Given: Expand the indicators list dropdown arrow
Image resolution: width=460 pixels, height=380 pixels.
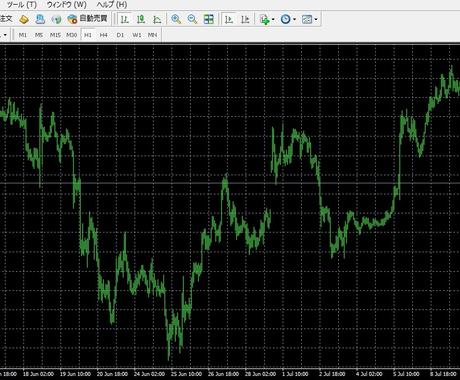Looking at the screenshot, I should tap(273, 19).
